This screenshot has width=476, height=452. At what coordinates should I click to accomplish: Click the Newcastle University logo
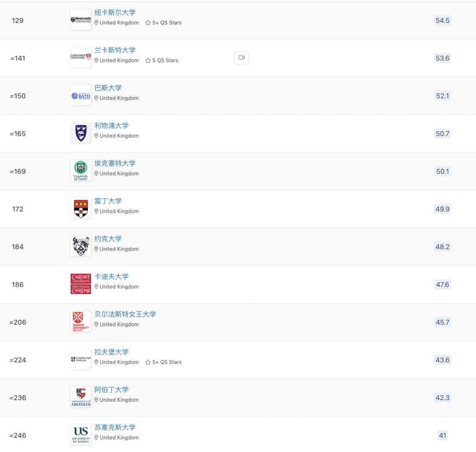click(x=81, y=20)
